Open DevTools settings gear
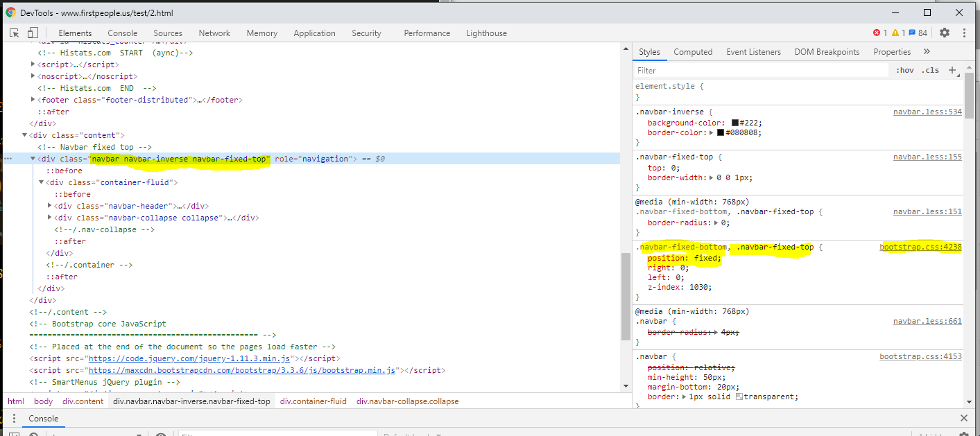The width and height of the screenshot is (980, 436). (944, 33)
